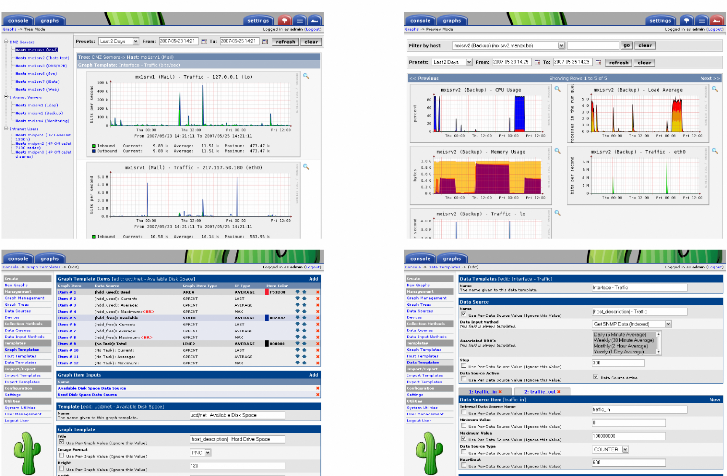Viewport: 727px width, 476px height.
Task: Click the Data Templates Name input field
Action: tap(639, 287)
